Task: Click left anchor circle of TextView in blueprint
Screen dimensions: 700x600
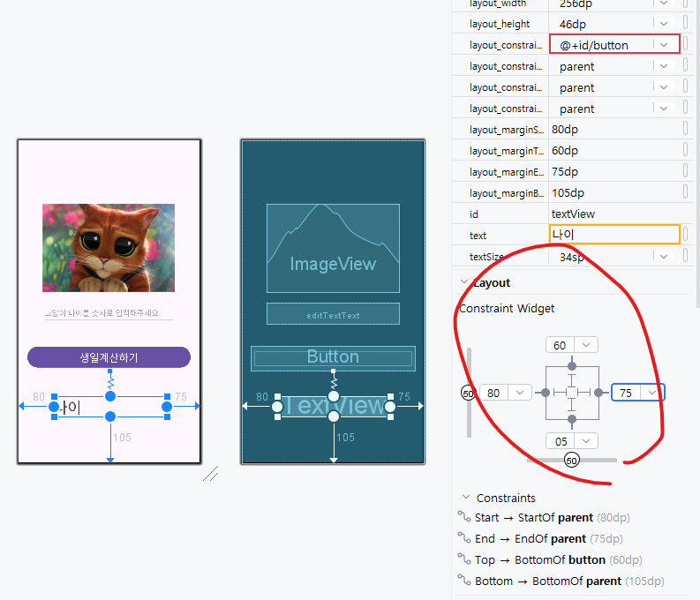Action: [x=277, y=407]
